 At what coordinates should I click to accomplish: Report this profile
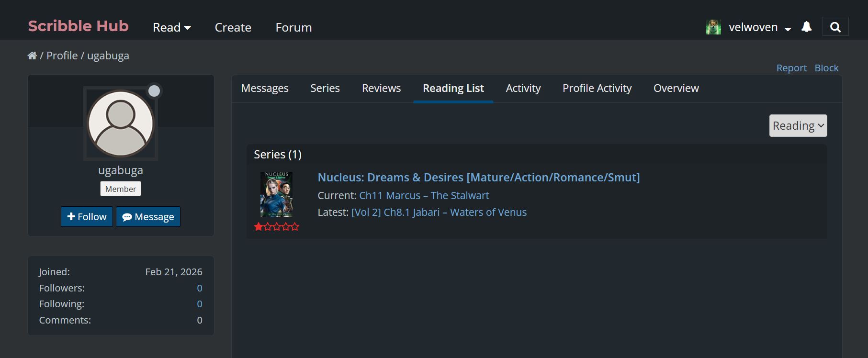click(x=791, y=68)
